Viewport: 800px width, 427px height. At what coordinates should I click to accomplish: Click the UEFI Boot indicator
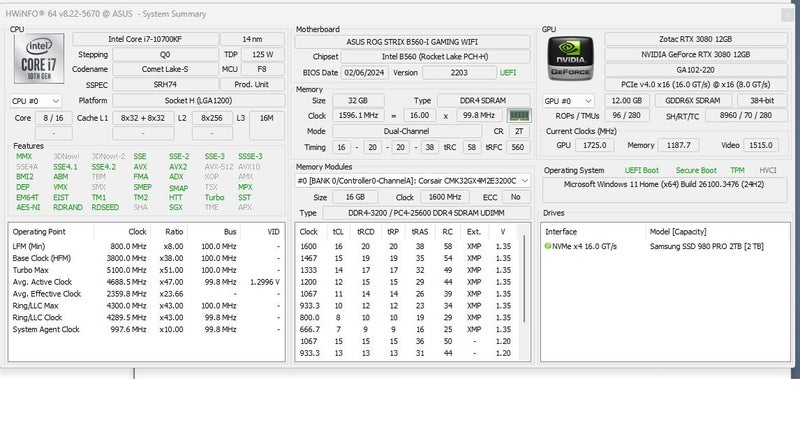click(x=641, y=170)
